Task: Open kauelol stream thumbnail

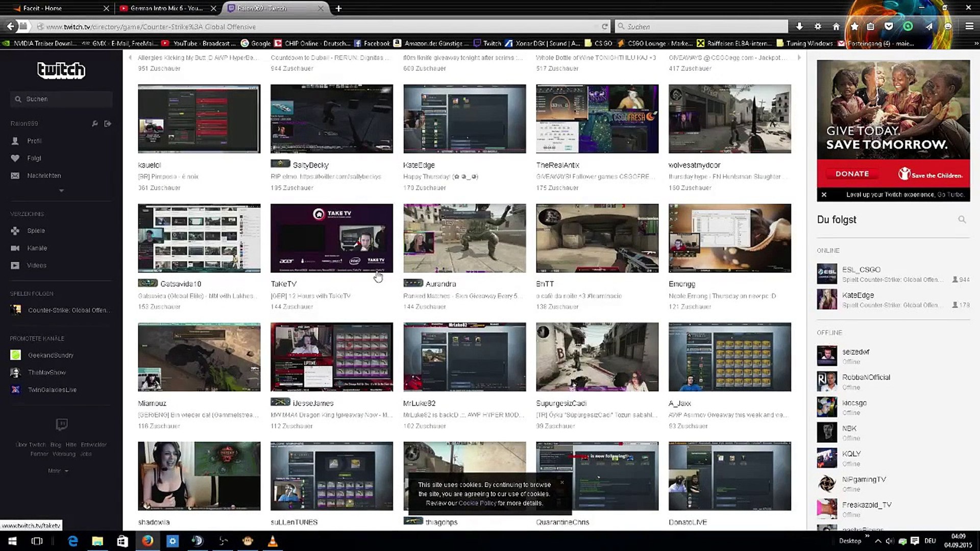Action: pos(199,118)
